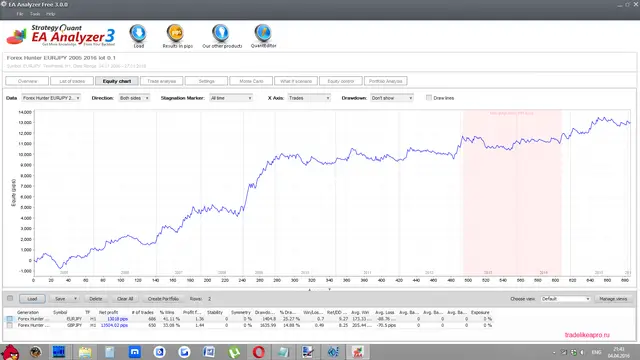The image size is (640, 360).
Task: Switch to the Monte Carlo tab
Action: tap(251, 81)
